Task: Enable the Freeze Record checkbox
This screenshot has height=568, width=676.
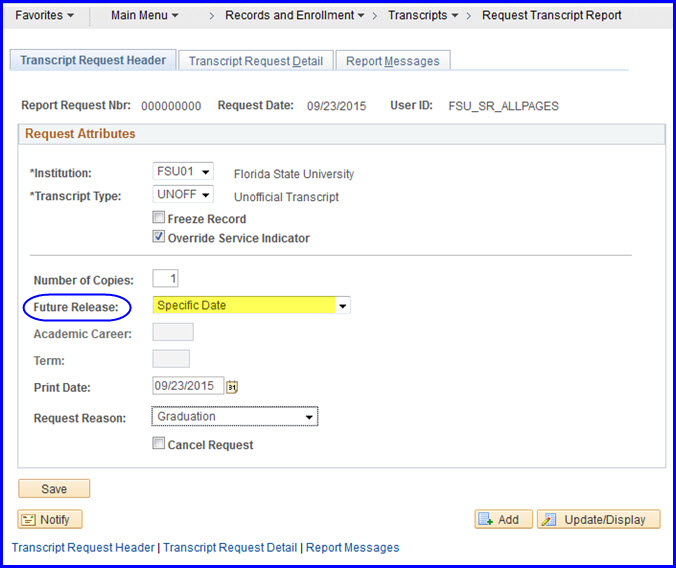Action: point(158,218)
